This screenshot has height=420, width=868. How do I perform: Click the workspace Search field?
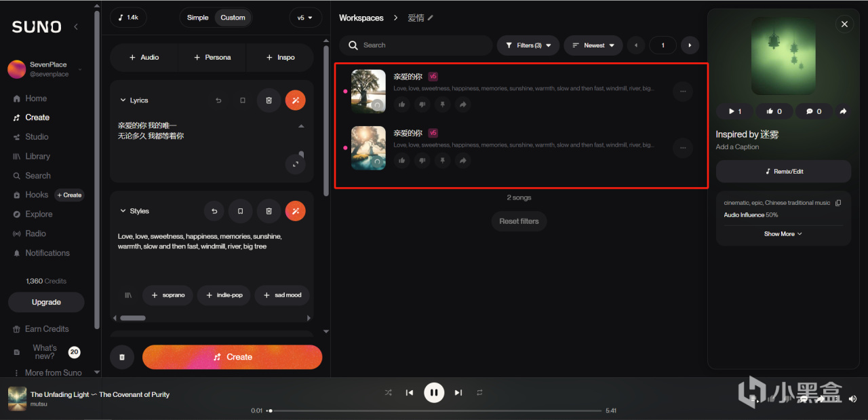pyautogui.click(x=416, y=45)
